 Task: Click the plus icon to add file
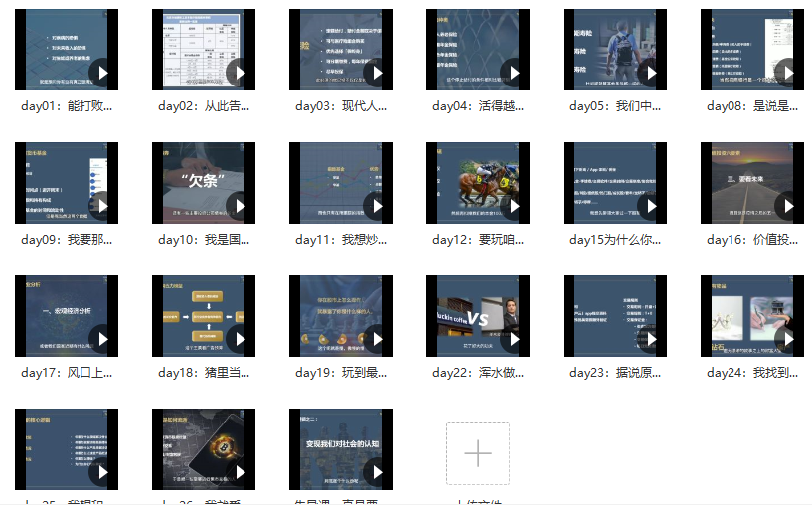(478, 453)
